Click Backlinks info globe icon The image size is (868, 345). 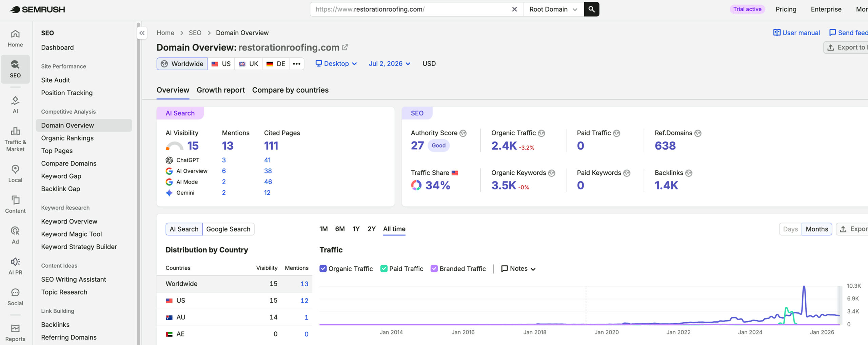689,173
